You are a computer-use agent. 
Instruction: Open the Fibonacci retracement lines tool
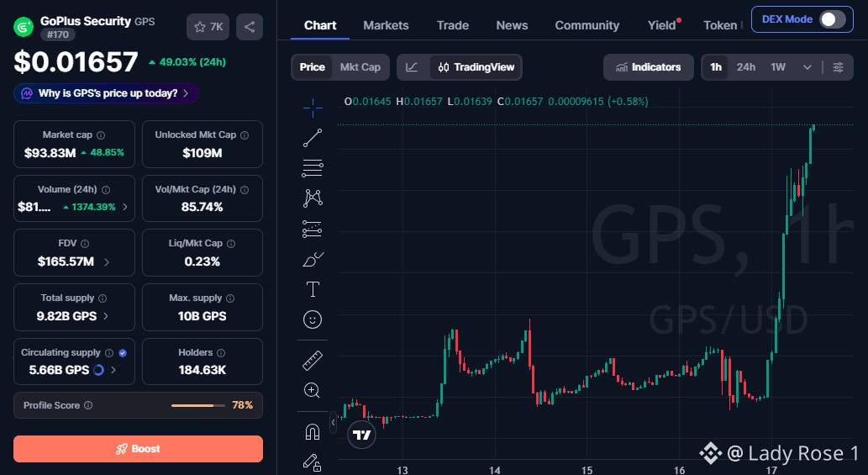pyautogui.click(x=313, y=168)
